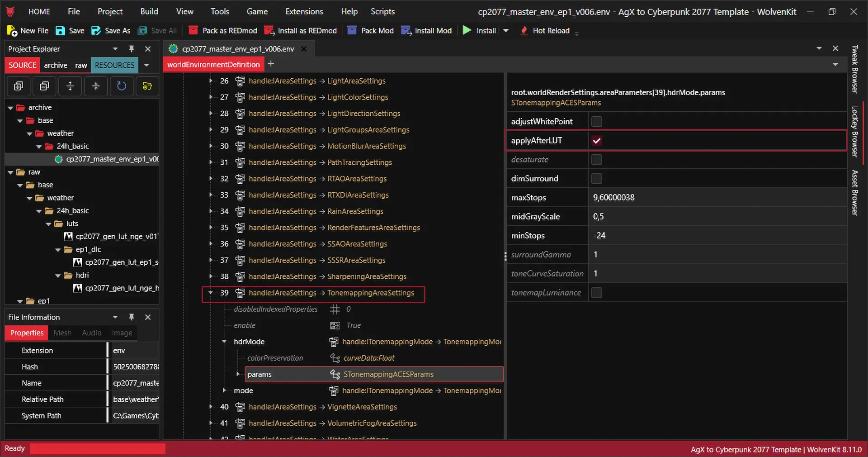868x457 pixels.
Task: Click the Install Mod icon
Action: [x=406, y=31]
